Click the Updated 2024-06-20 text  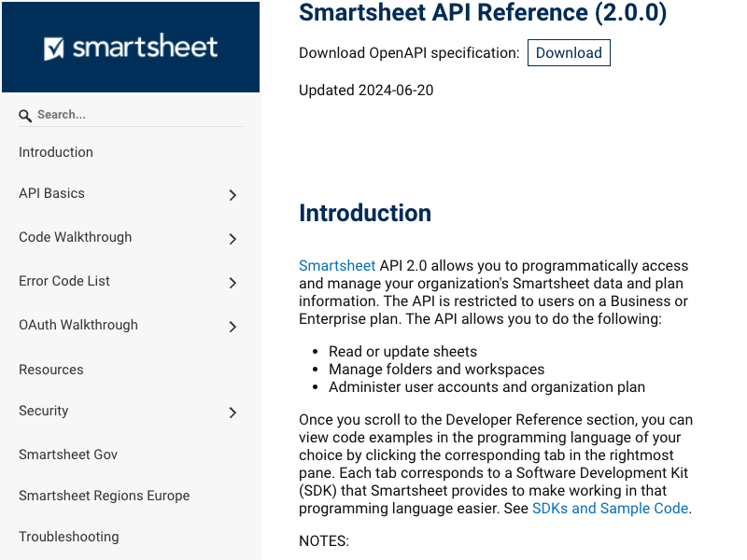[366, 90]
